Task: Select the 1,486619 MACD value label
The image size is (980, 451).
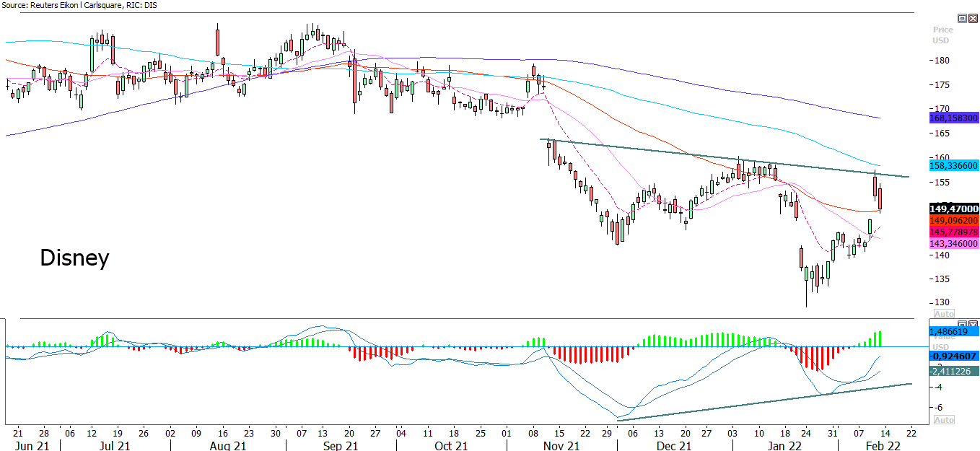Action: [x=953, y=332]
